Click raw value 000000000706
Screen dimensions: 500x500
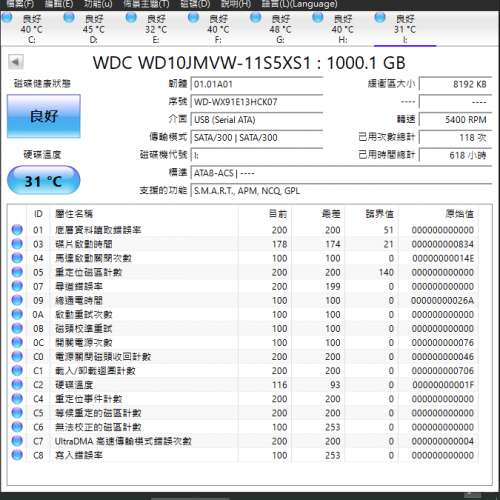click(x=442, y=371)
